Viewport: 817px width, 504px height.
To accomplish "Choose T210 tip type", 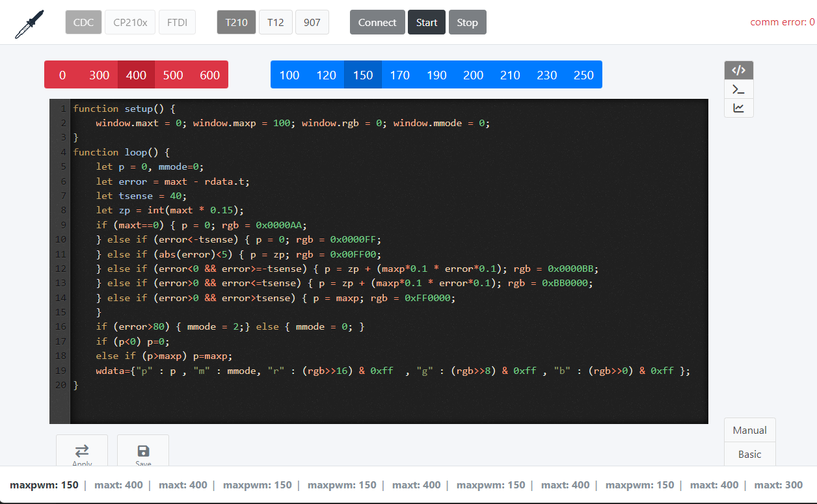I will (x=236, y=22).
